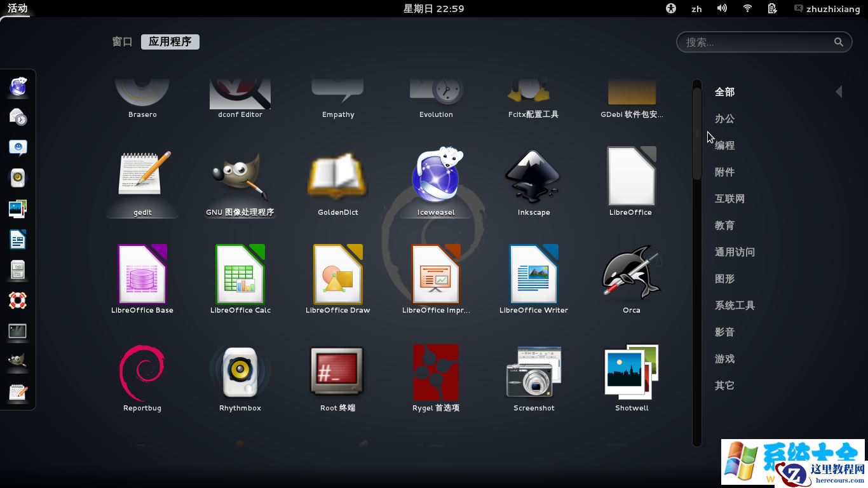Filter by the 影音 category
Screen dimensions: 868x488
pyautogui.click(x=725, y=332)
